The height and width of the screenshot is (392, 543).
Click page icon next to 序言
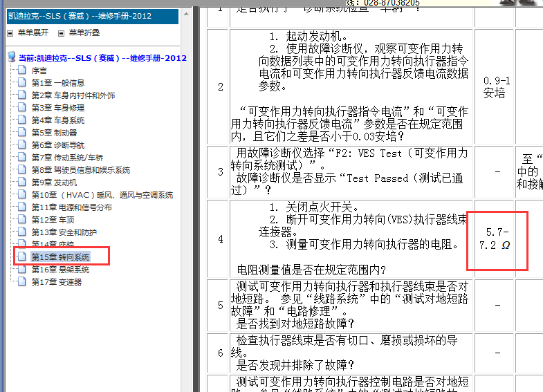pos(22,71)
